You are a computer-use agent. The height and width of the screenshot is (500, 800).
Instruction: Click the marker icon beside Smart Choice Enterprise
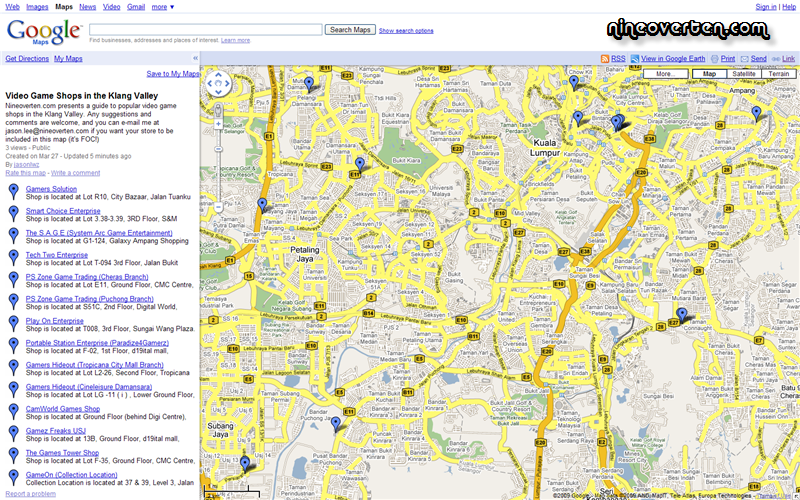(x=14, y=214)
